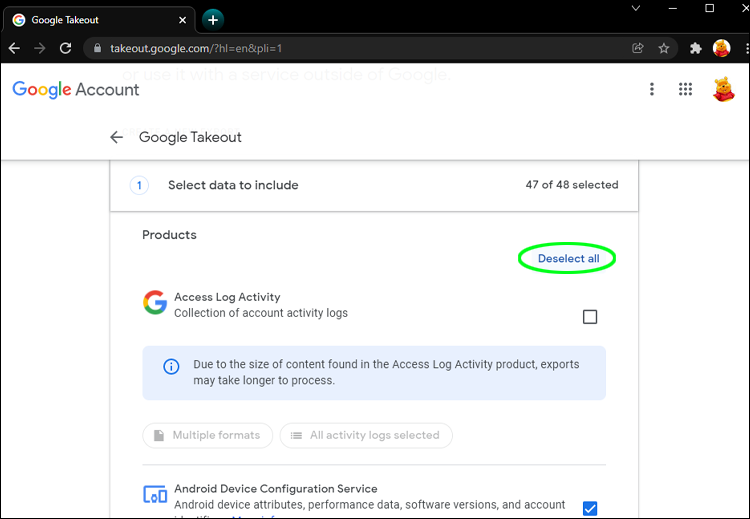Click the share page icon in the address bar
Screen dimensions: 750x519
pos(638,48)
